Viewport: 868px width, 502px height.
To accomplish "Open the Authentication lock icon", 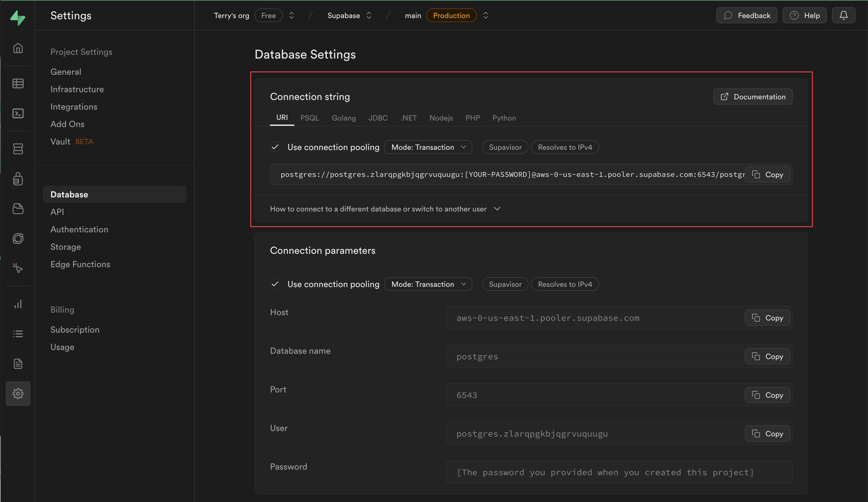I will click(x=18, y=179).
